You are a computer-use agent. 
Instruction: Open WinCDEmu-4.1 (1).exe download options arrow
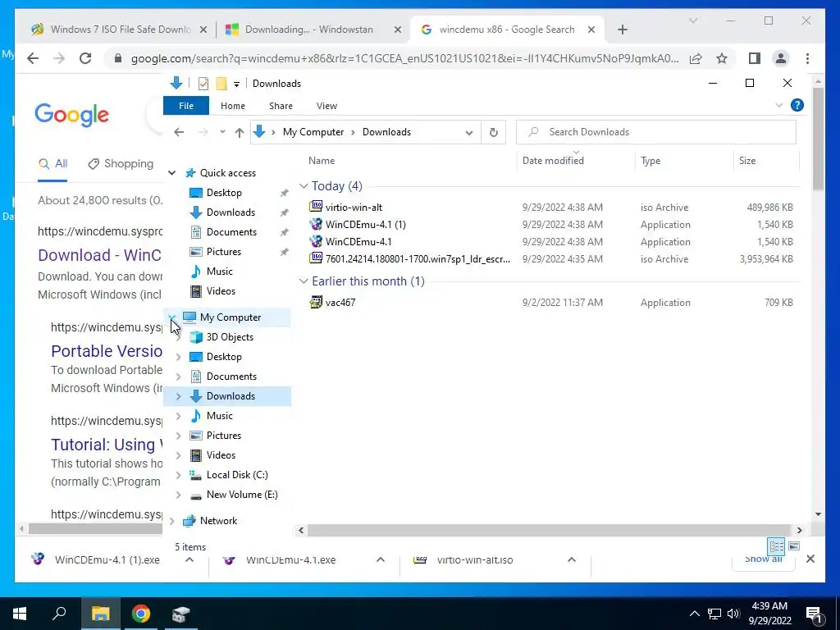(x=189, y=559)
